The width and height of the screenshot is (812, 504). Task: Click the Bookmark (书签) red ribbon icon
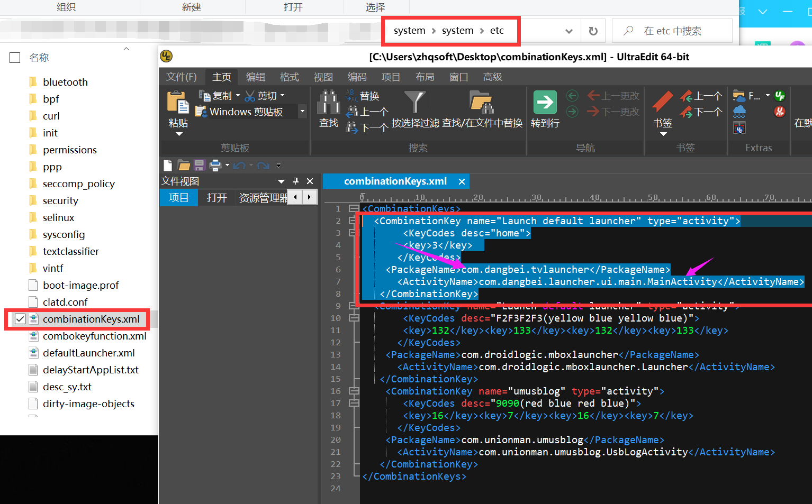pos(662,102)
